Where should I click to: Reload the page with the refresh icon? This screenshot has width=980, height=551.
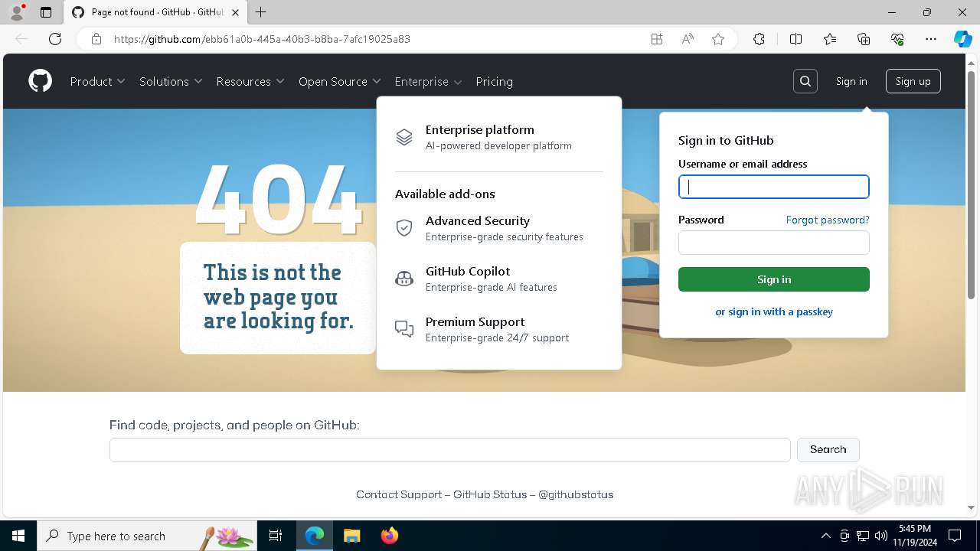[x=55, y=39]
